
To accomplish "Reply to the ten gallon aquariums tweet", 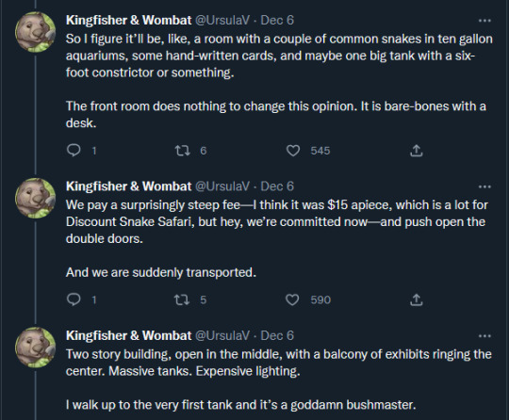I will pyautogui.click(x=74, y=151).
